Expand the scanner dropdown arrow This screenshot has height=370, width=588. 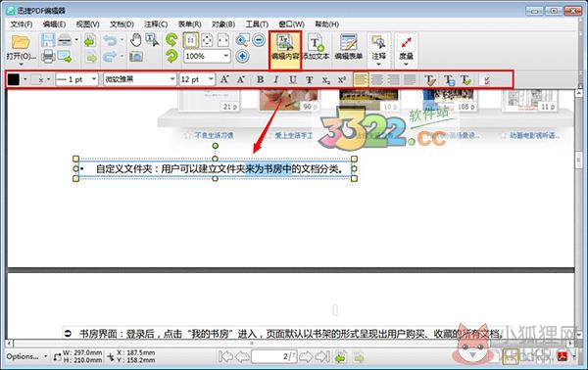point(76,40)
